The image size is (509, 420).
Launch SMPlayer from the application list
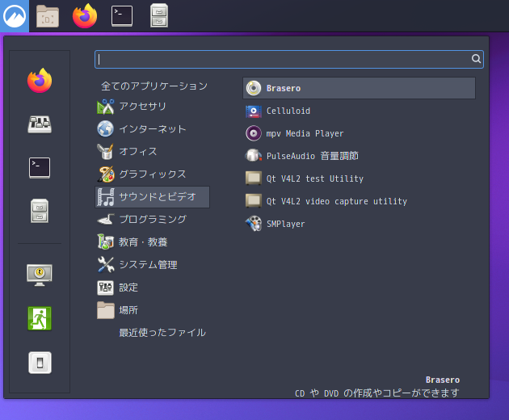(x=359, y=224)
